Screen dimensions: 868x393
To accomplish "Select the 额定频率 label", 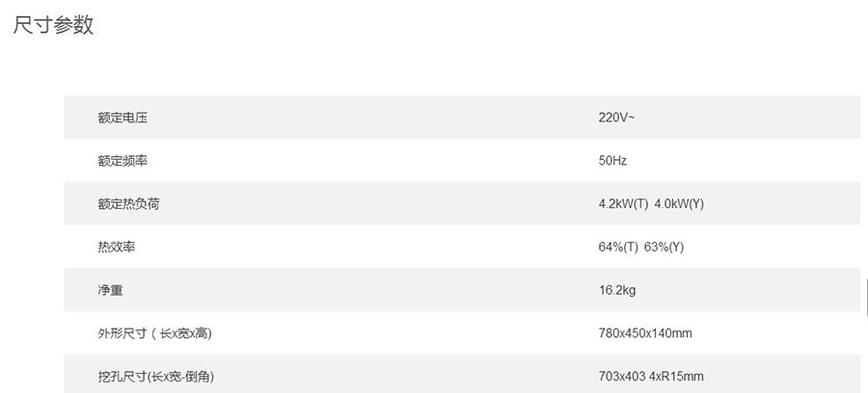I will (122, 161).
